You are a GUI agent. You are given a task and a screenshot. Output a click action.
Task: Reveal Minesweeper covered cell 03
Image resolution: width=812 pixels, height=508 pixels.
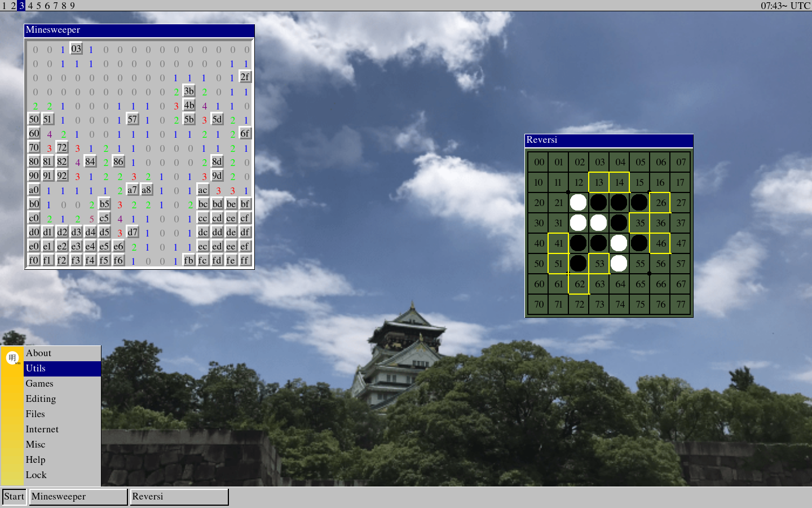(x=76, y=49)
